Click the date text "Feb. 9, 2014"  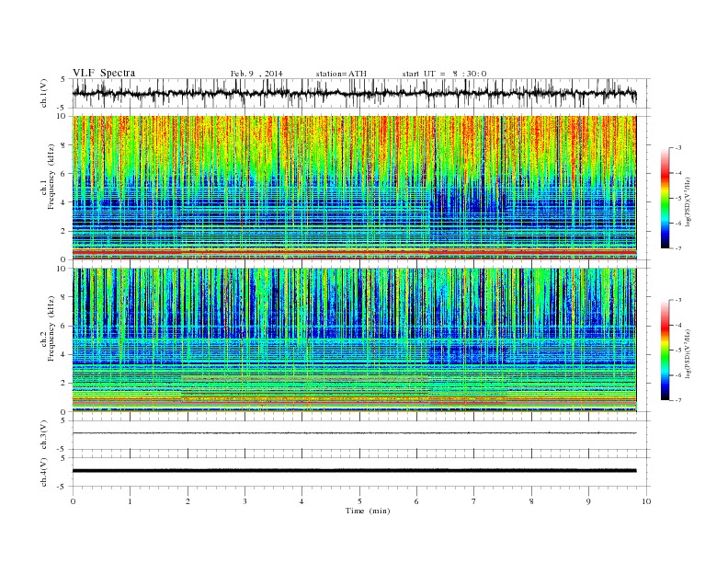(256, 74)
